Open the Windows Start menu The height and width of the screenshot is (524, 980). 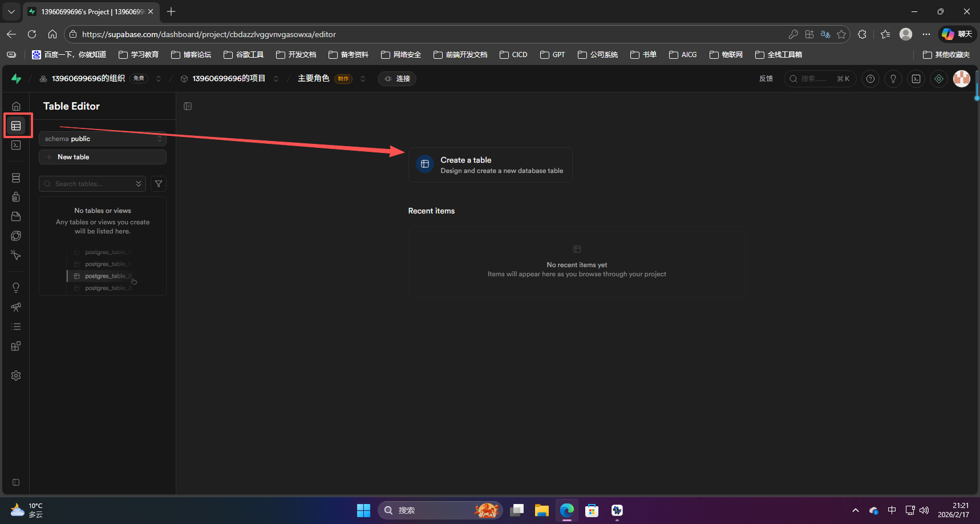tap(364, 510)
